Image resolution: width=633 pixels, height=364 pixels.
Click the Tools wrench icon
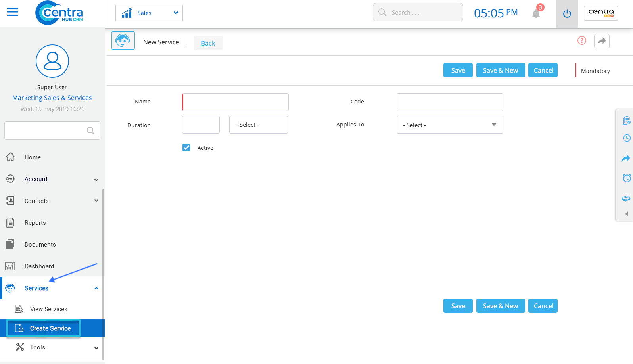tap(20, 347)
